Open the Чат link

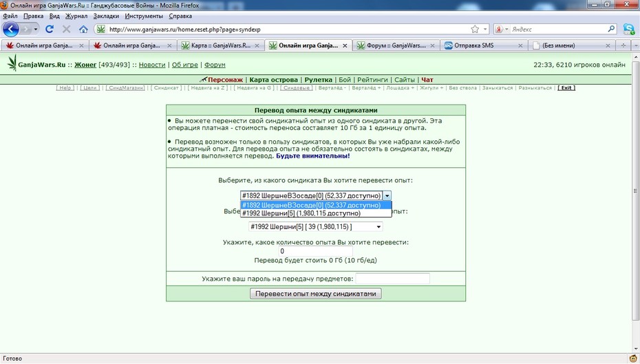[427, 80]
